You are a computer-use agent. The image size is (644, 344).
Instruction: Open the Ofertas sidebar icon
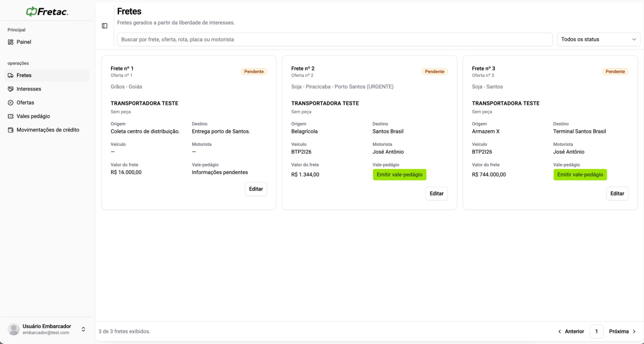click(x=10, y=103)
